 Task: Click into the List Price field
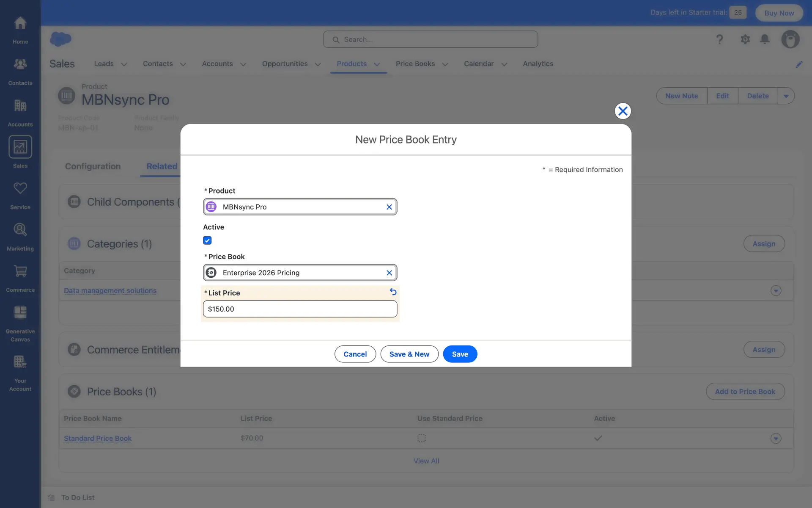[x=300, y=309]
